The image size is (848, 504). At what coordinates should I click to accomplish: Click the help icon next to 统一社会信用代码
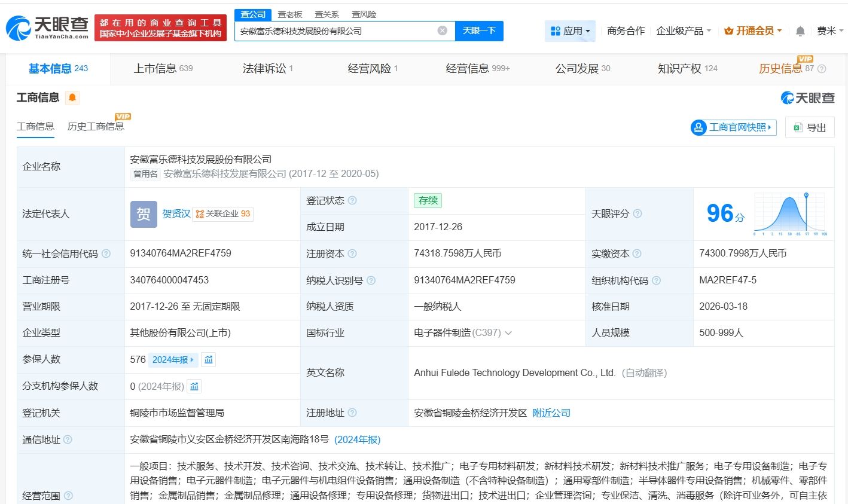106,253
